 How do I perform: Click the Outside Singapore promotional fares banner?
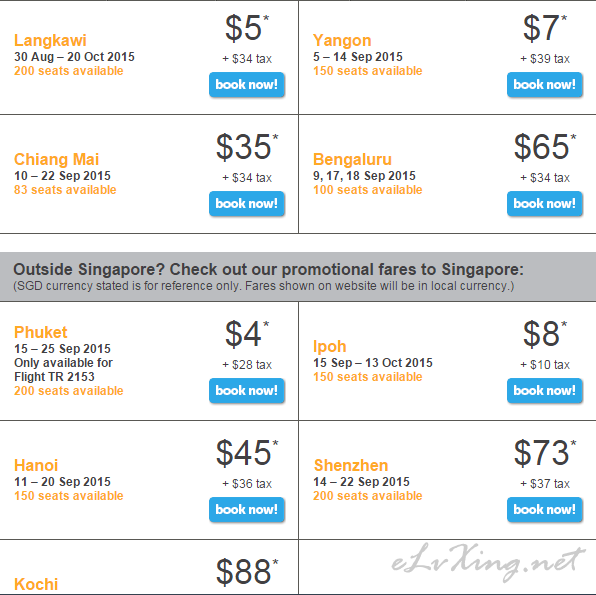click(298, 277)
